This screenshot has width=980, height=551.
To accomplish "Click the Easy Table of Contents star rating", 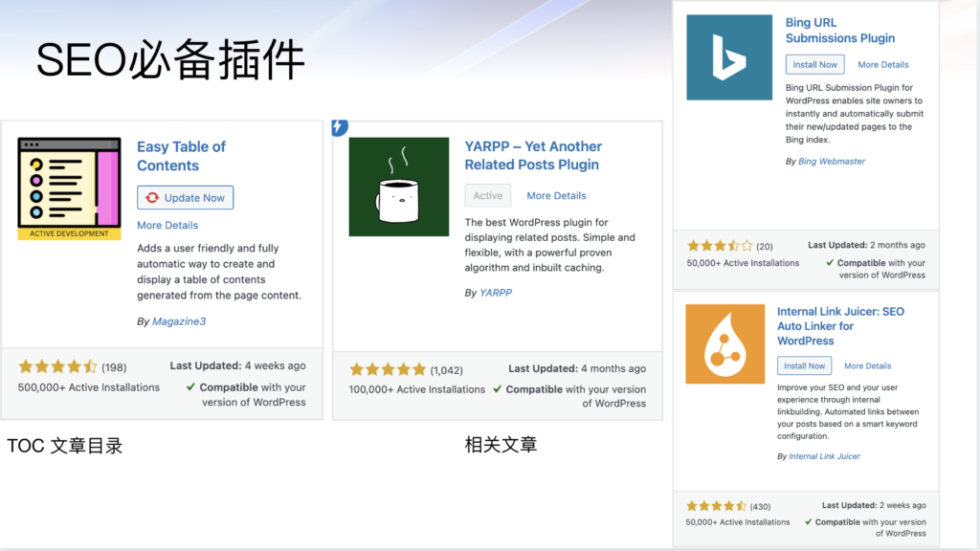I will click(57, 366).
